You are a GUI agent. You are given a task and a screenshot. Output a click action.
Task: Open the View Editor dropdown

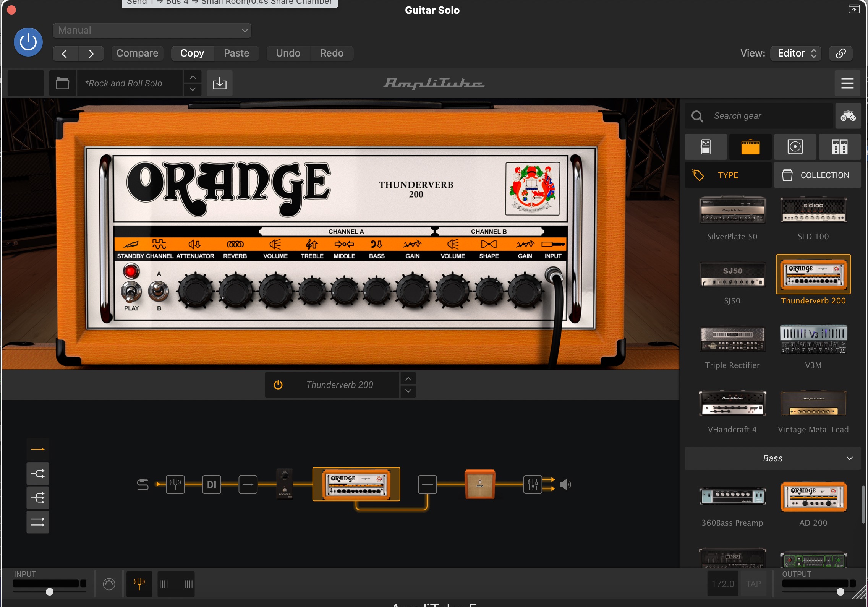click(x=796, y=53)
